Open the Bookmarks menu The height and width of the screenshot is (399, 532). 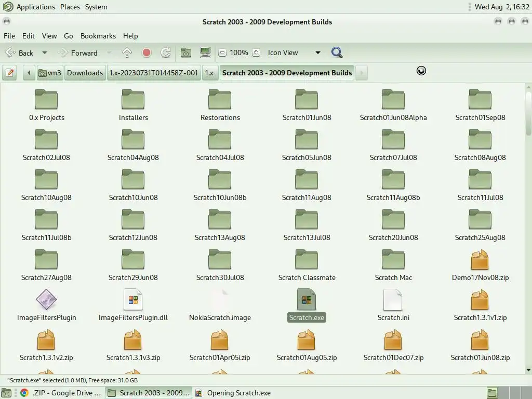(x=98, y=36)
